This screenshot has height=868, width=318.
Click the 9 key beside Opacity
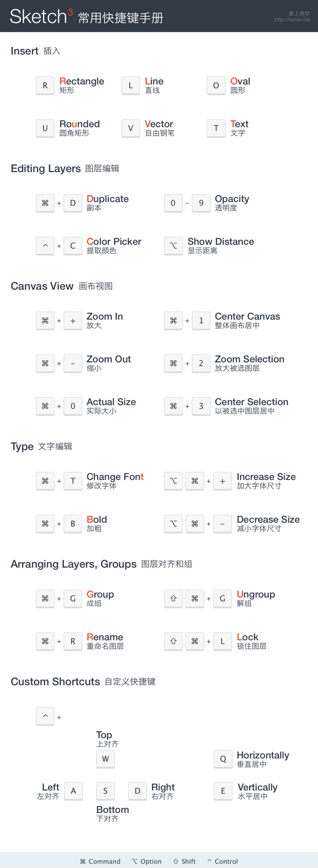click(x=201, y=203)
